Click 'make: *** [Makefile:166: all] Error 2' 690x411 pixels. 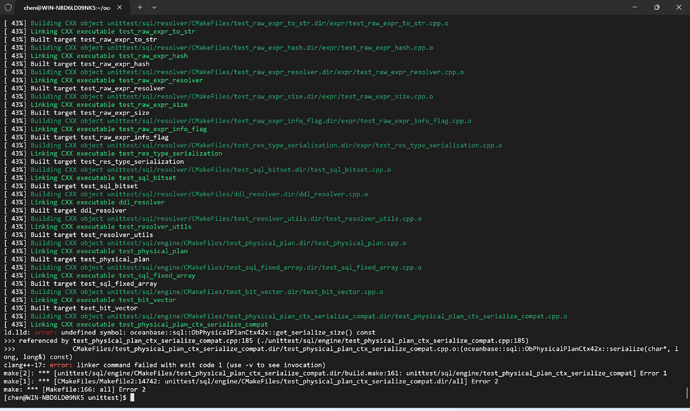coord(74,390)
